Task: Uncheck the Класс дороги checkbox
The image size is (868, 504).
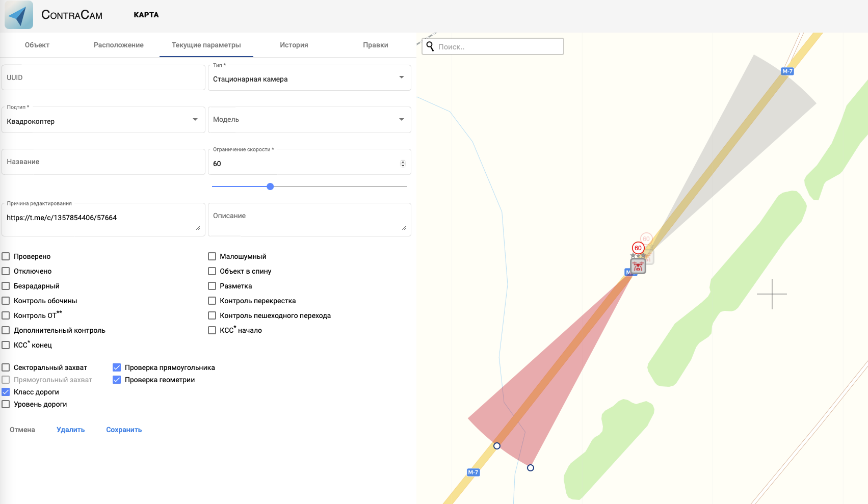Action: (6, 392)
